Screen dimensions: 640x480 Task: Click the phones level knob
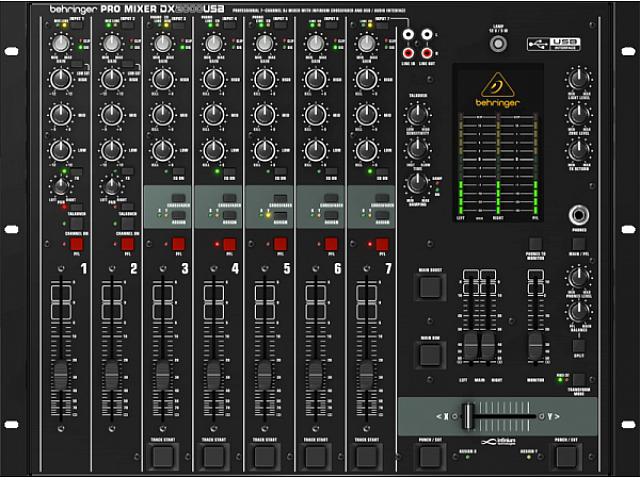[x=578, y=277]
